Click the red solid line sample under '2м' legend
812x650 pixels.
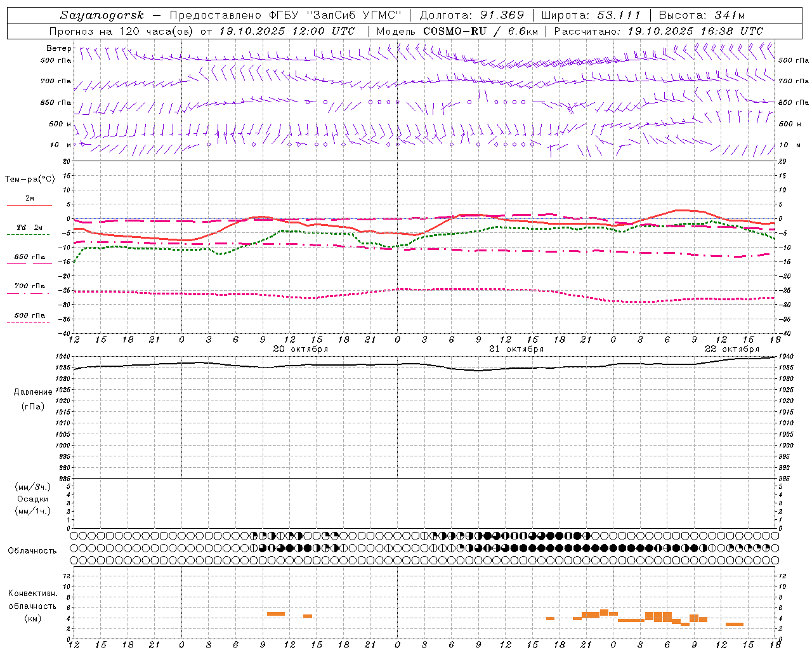pos(29,206)
